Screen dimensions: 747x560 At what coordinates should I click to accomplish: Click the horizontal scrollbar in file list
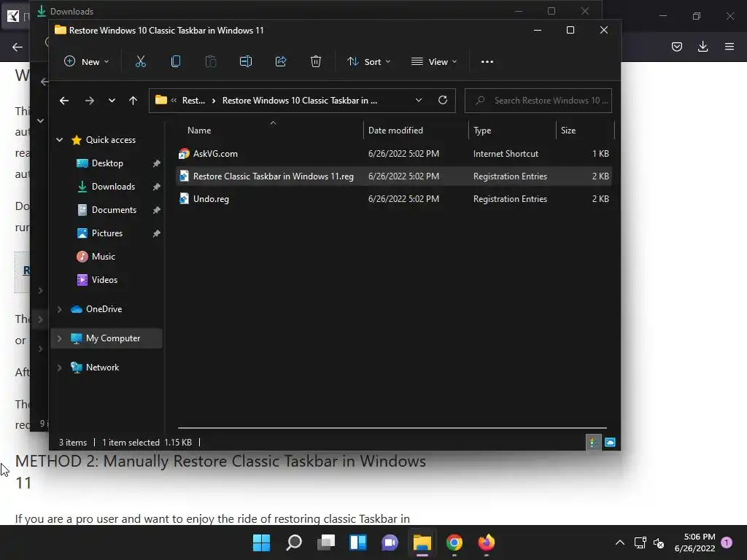tap(392, 427)
